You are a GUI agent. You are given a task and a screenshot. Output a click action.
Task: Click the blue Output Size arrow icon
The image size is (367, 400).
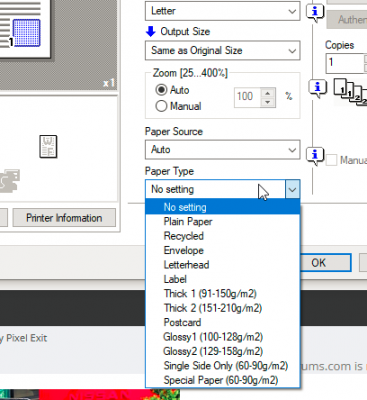(151, 32)
